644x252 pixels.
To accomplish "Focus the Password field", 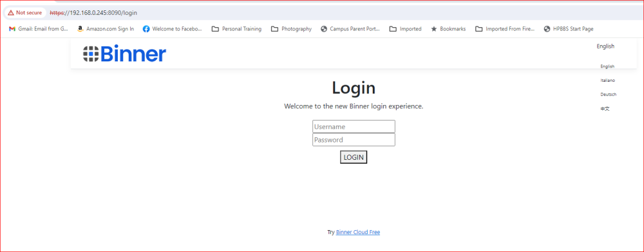I will pyautogui.click(x=354, y=140).
